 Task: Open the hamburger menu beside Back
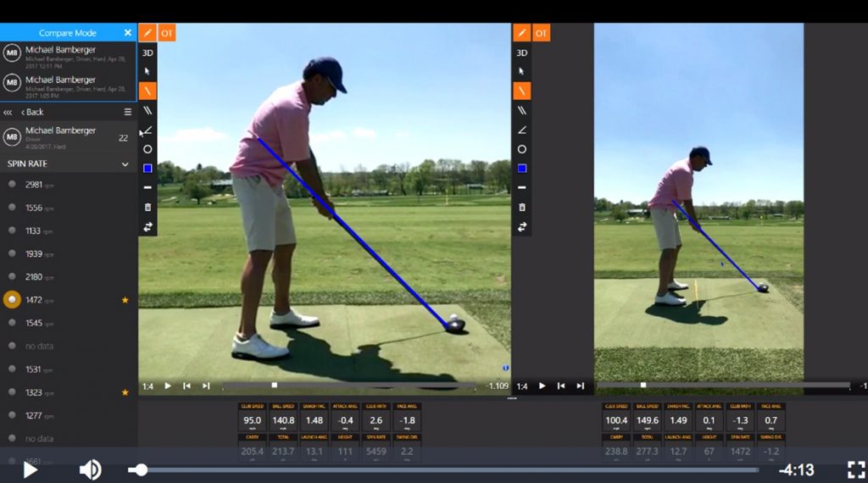point(128,112)
